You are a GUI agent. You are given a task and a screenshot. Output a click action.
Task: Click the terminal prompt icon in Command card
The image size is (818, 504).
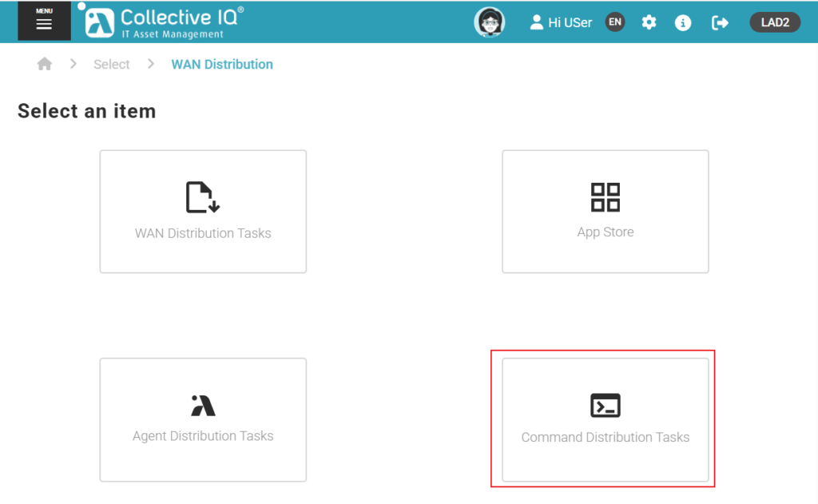(606, 406)
